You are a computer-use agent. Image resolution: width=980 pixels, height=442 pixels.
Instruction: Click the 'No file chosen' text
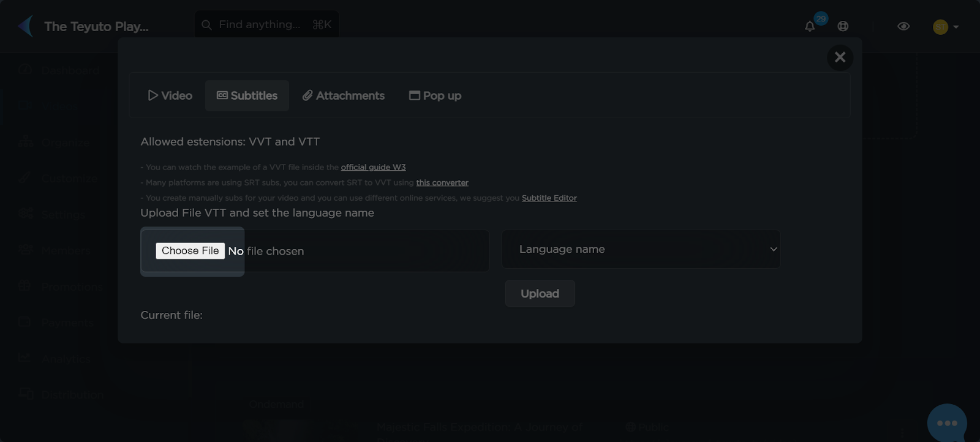[266, 251]
